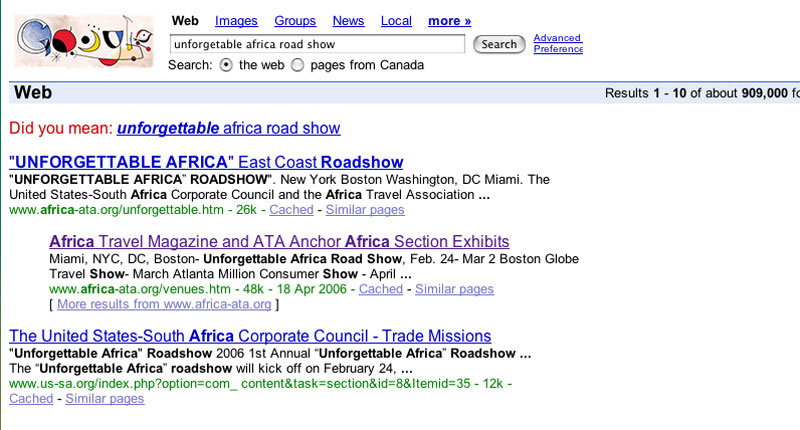Open the Images search tab

pyautogui.click(x=236, y=21)
